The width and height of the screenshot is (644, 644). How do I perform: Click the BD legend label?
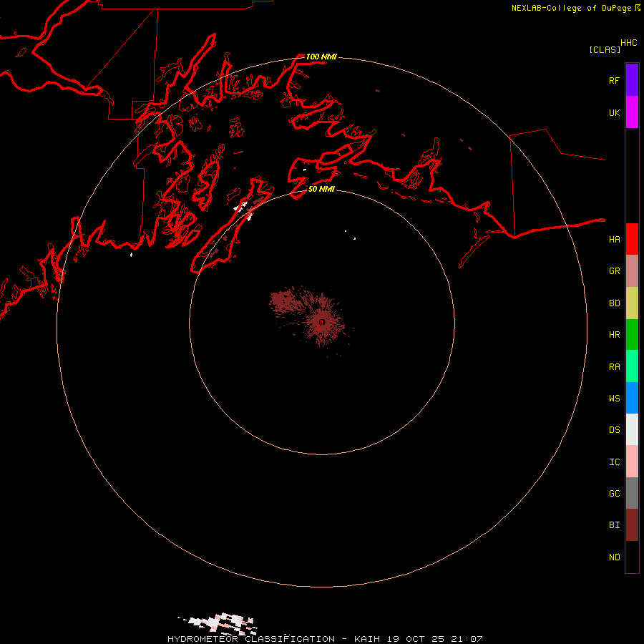[614, 303]
